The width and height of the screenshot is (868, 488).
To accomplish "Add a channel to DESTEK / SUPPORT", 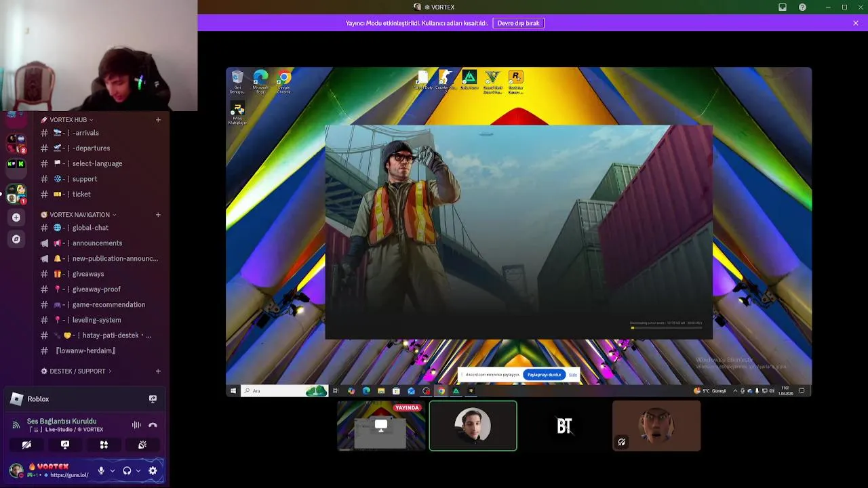I will 158,371.
